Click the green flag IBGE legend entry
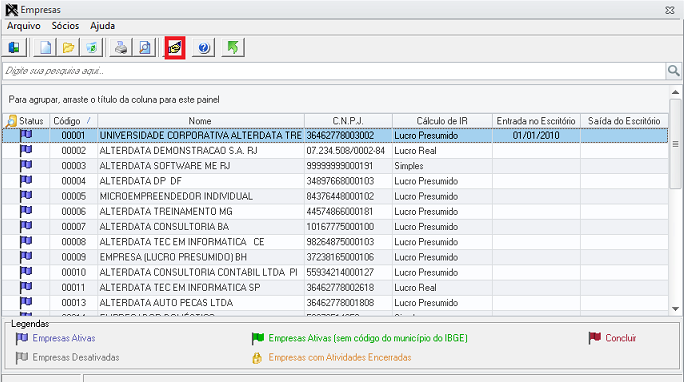Screen dimensions: 684x382 pos(360,338)
